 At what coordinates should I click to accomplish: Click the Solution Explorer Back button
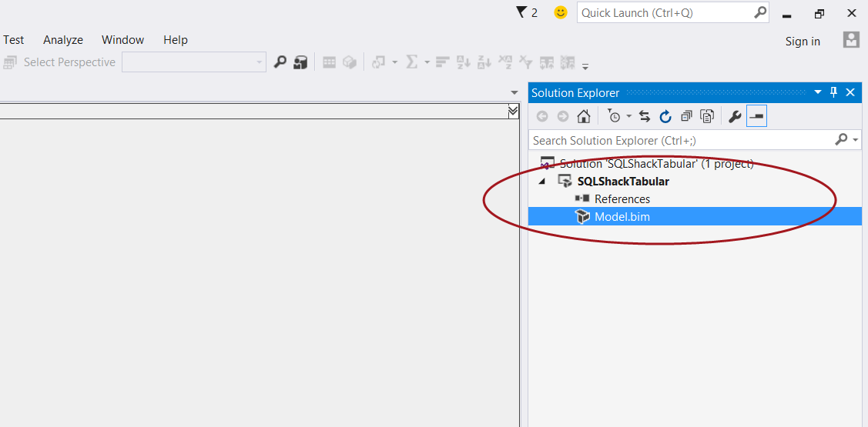click(542, 116)
